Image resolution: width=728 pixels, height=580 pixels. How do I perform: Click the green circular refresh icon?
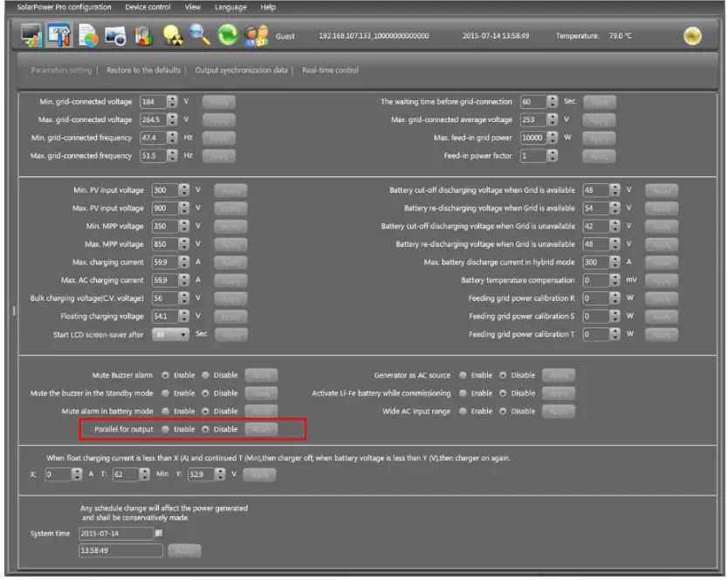pos(228,35)
